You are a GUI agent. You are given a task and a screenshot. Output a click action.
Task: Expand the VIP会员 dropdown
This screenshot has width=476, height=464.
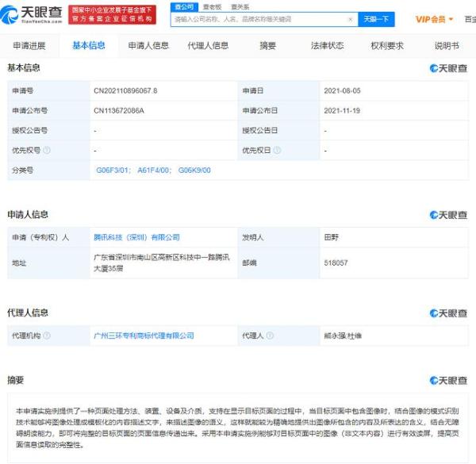[434, 19]
